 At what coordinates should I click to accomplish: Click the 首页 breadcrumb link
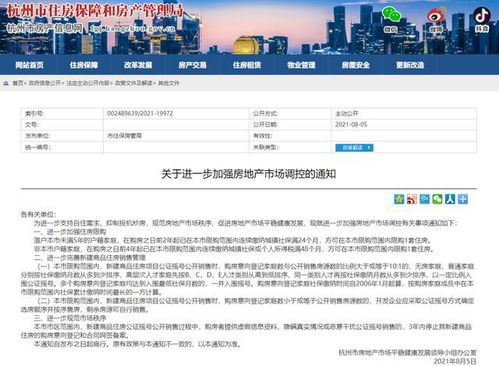pyautogui.click(x=17, y=83)
